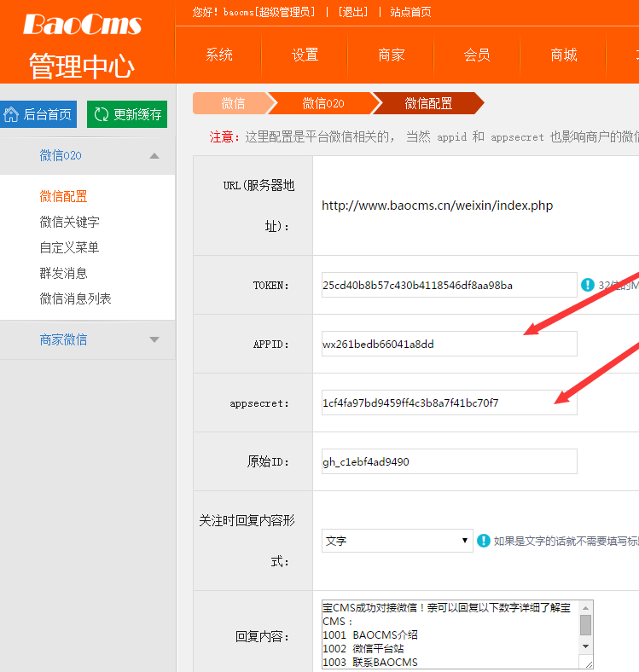Open the 会员 top menu
The width and height of the screenshot is (639, 672).
click(x=477, y=55)
